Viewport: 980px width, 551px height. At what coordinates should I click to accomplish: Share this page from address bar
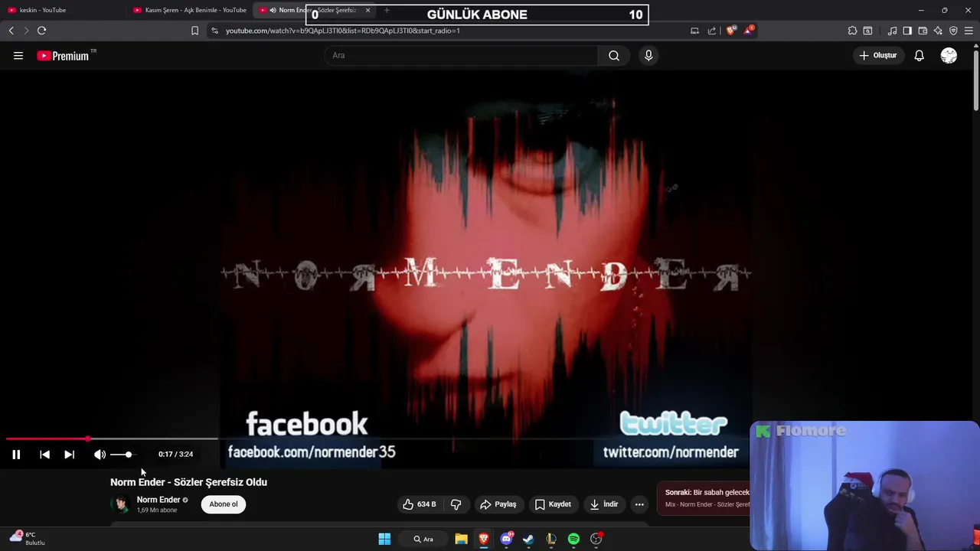(x=712, y=31)
